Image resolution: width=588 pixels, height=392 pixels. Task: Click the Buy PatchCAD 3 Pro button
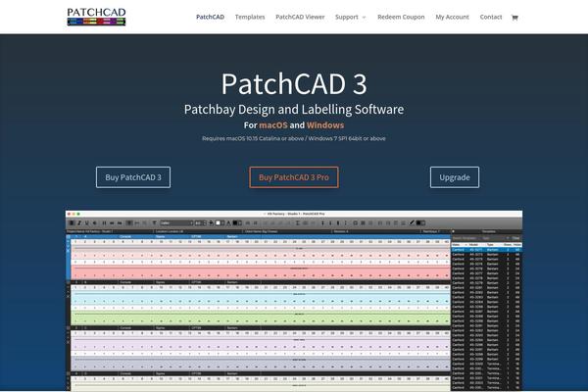294,177
